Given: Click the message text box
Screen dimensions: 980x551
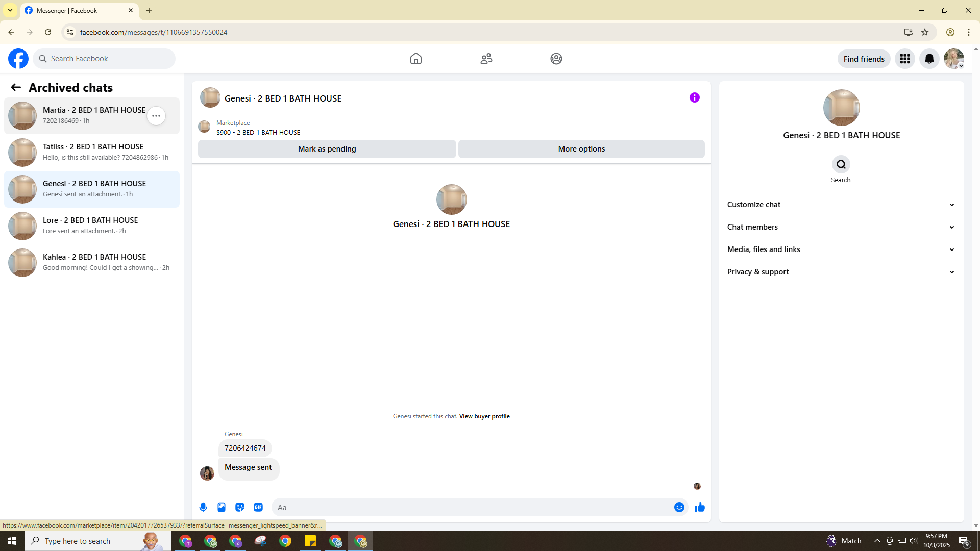Looking at the screenshot, I should tap(472, 507).
